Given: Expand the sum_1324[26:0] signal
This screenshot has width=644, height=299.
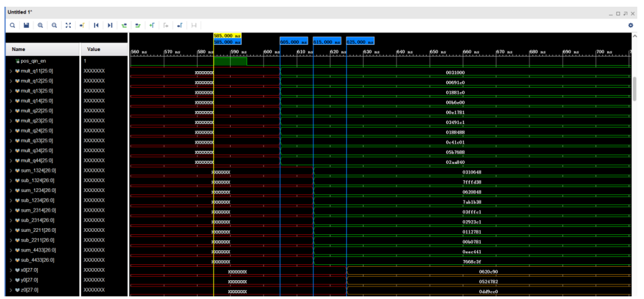Looking at the screenshot, I should (11, 171).
